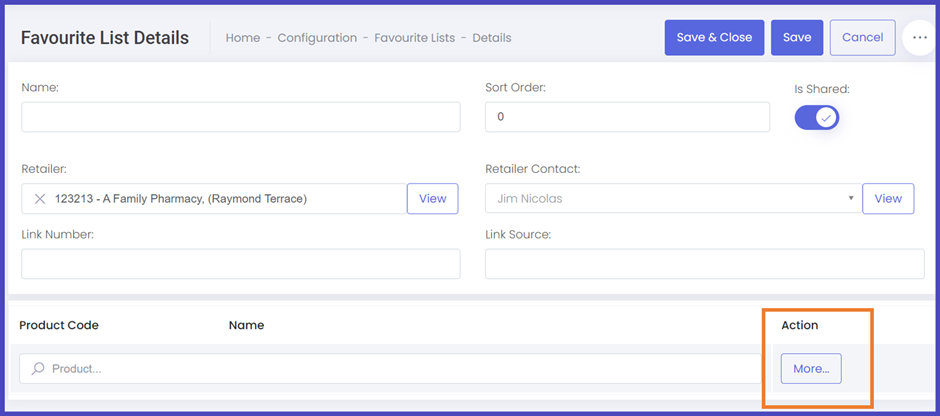Select the Link Number input

coord(240,264)
